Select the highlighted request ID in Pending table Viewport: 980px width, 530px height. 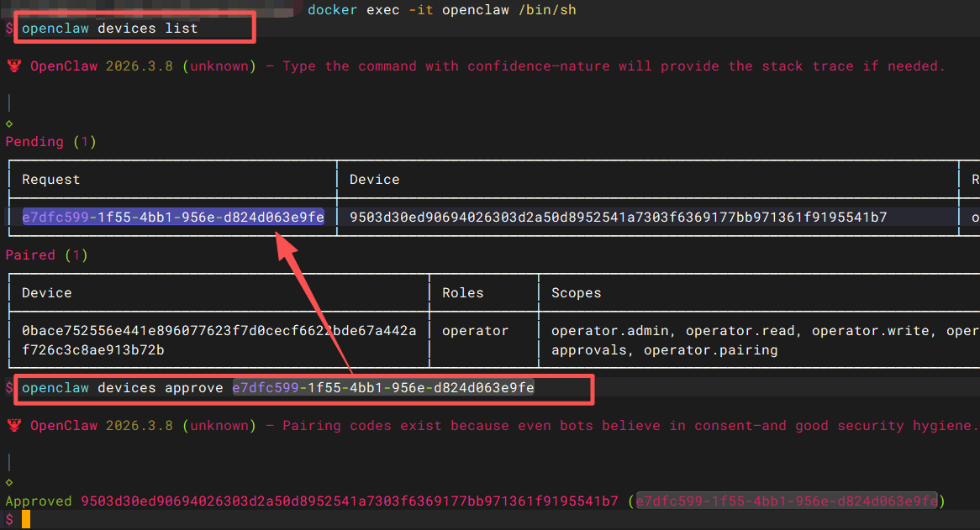[x=172, y=218]
